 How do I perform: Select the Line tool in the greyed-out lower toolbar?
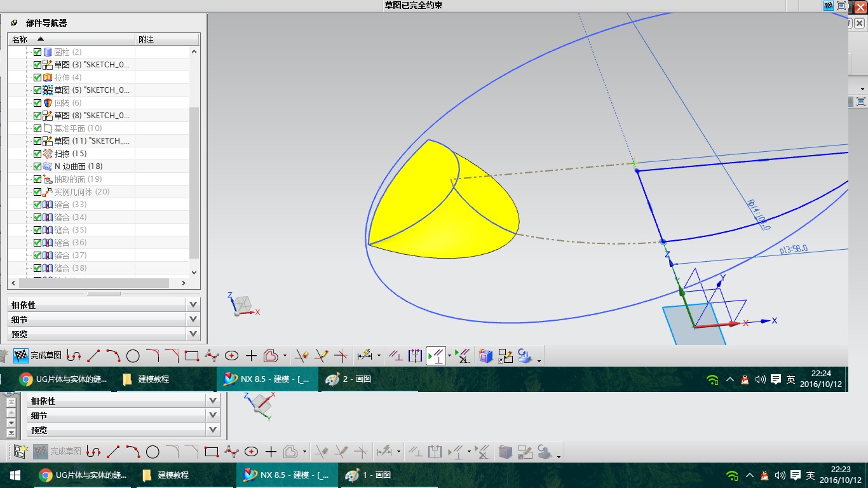coord(113,452)
